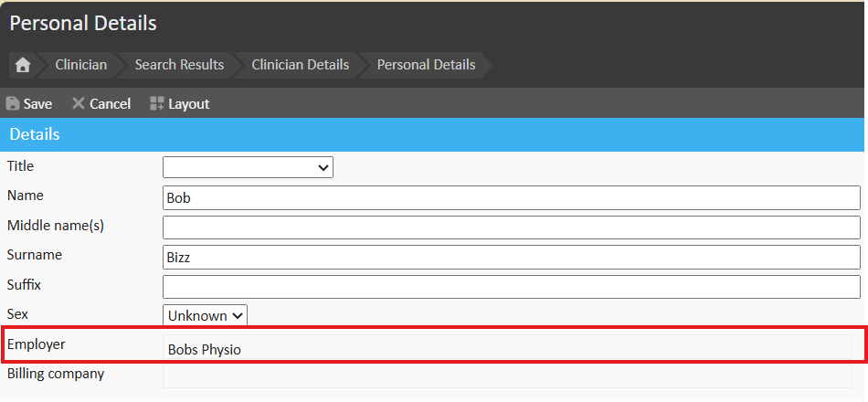This screenshot has width=868, height=402.
Task: Go to Clinician breadcrumb
Action: [x=80, y=65]
